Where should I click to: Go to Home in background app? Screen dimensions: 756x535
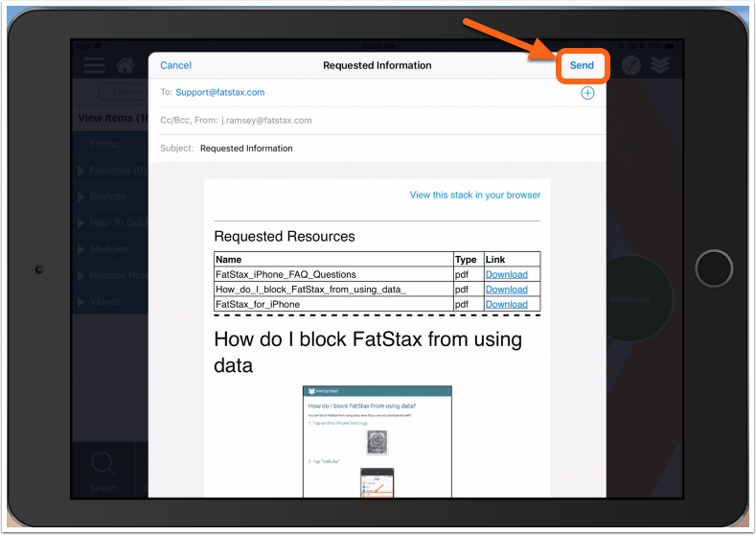[x=125, y=64]
